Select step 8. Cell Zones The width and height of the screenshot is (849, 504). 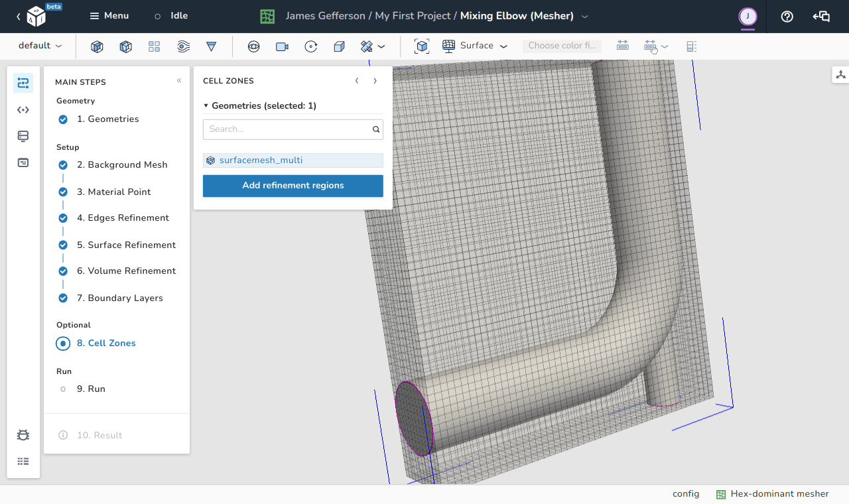click(x=97, y=344)
